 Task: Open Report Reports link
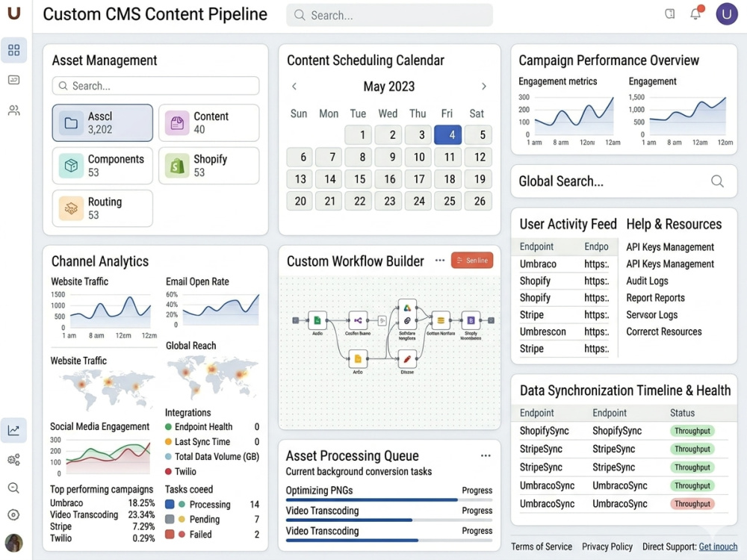(x=655, y=298)
